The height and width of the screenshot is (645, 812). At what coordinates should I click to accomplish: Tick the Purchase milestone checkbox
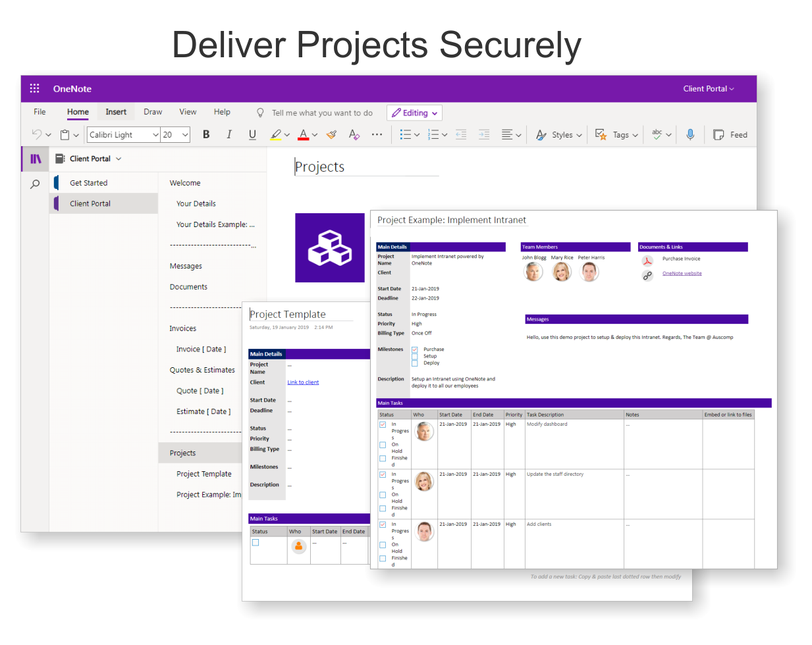coord(415,349)
